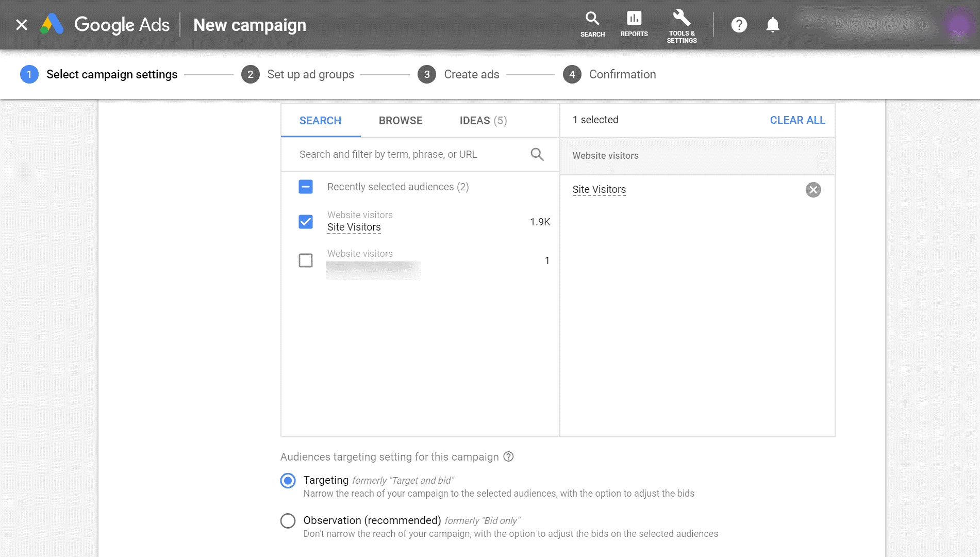980x557 pixels.
Task: Click Site Visitors in the selected panel
Action: point(599,190)
